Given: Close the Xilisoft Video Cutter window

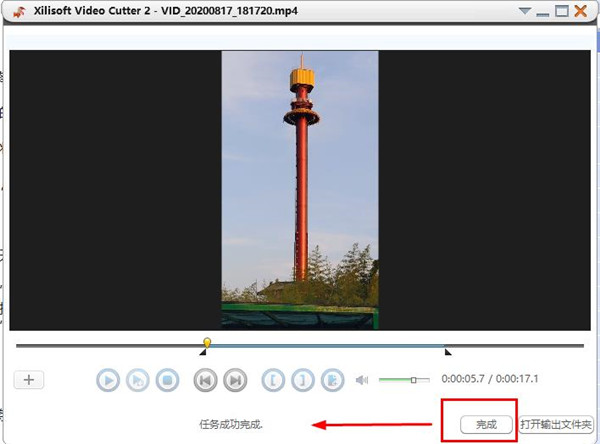Looking at the screenshot, I should tap(580, 11).
